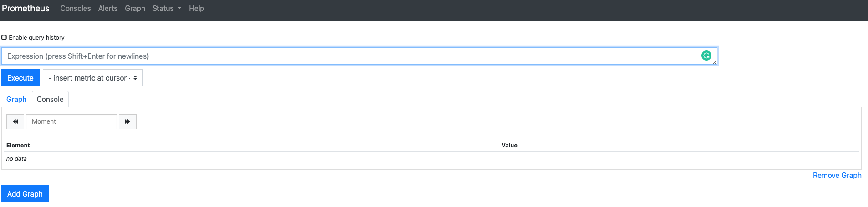This screenshot has height=207, width=868.
Task: Open the Consoles navigation item
Action: click(76, 8)
